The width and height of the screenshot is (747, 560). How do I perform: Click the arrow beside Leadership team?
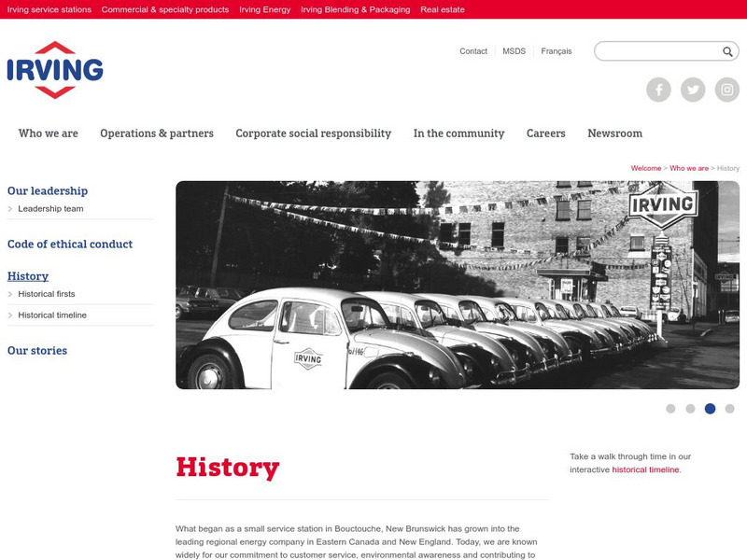pyautogui.click(x=10, y=208)
